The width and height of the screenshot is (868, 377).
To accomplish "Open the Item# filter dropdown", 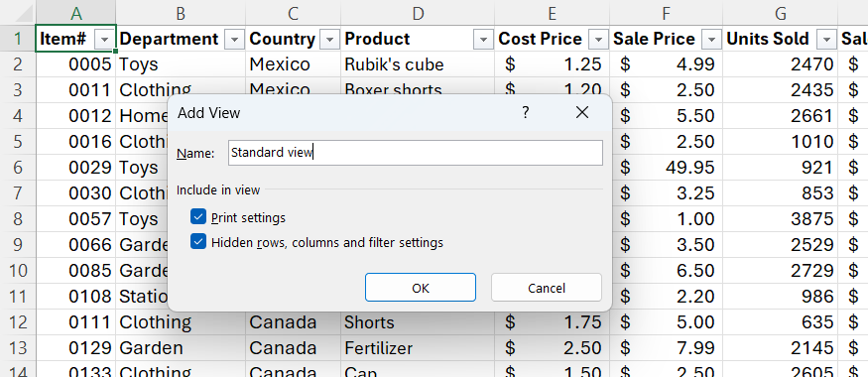I will (104, 40).
